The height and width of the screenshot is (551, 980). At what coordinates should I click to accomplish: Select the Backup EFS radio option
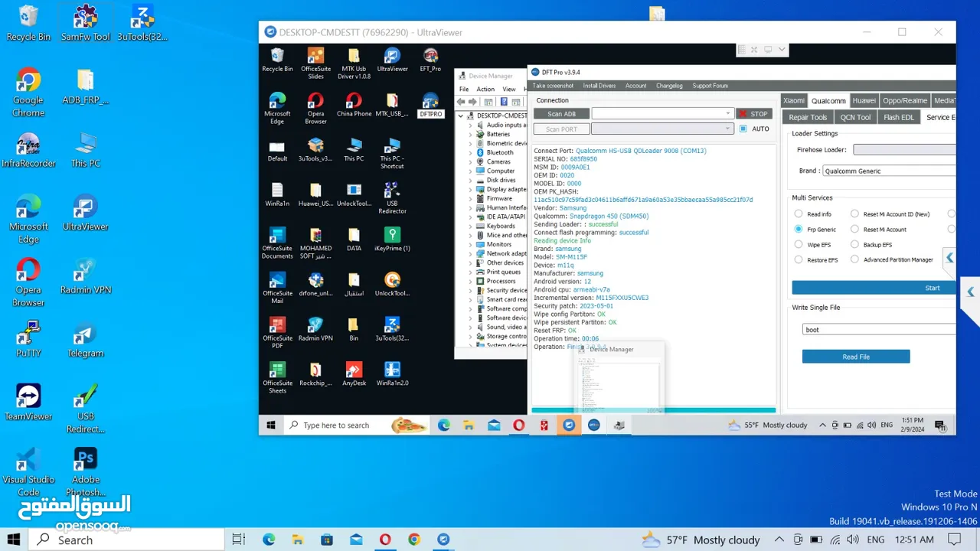coord(854,244)
